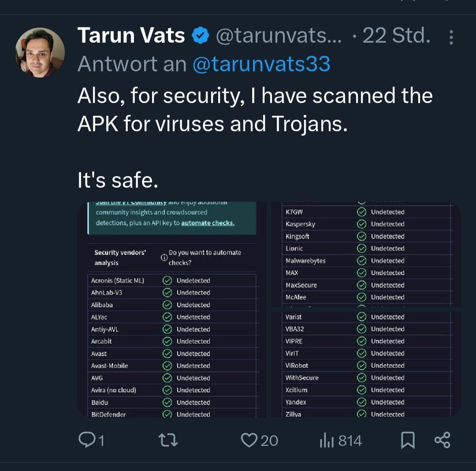Click the "automate checks." link in image
Screen dimensions: 476x471
click(208, 223)
